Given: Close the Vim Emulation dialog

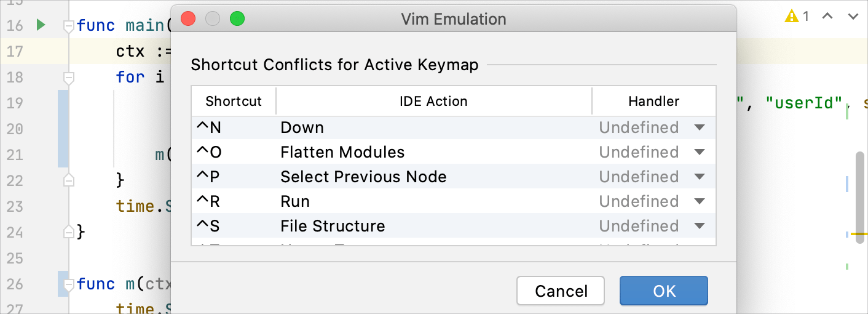Looking at the screenshot, I should tap(188, 19).
